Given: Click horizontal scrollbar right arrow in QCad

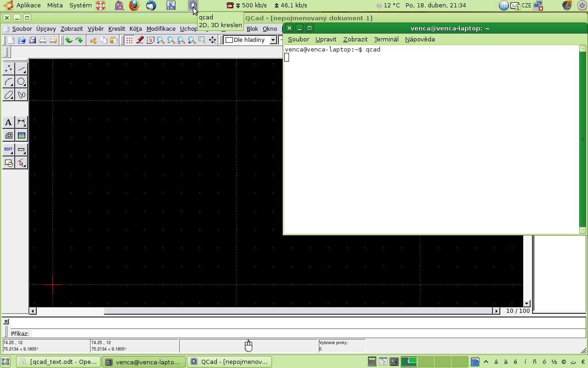Looking at the screenshot, I should click(496, 311).
